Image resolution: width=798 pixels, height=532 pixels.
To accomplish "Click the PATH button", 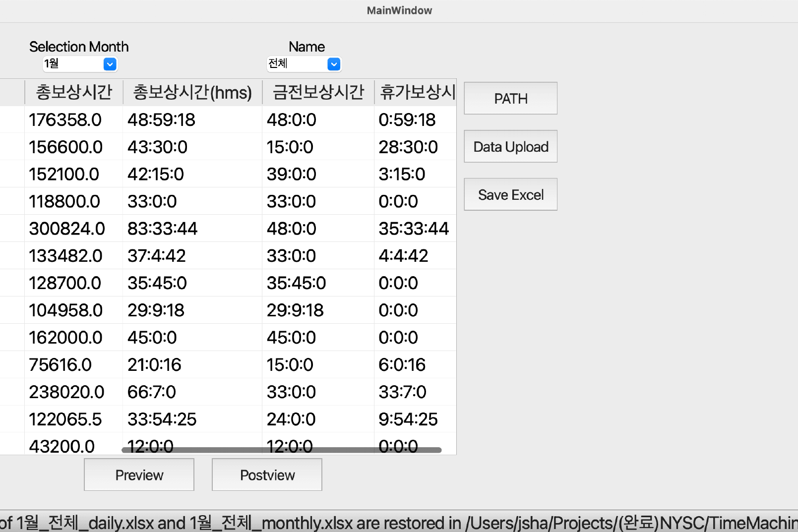I will point(510,98).
